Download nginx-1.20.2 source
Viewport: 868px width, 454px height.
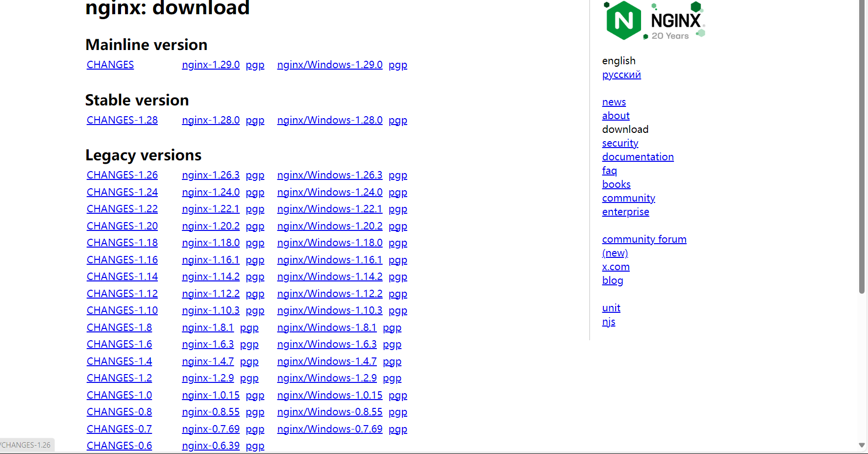point(211,226)
